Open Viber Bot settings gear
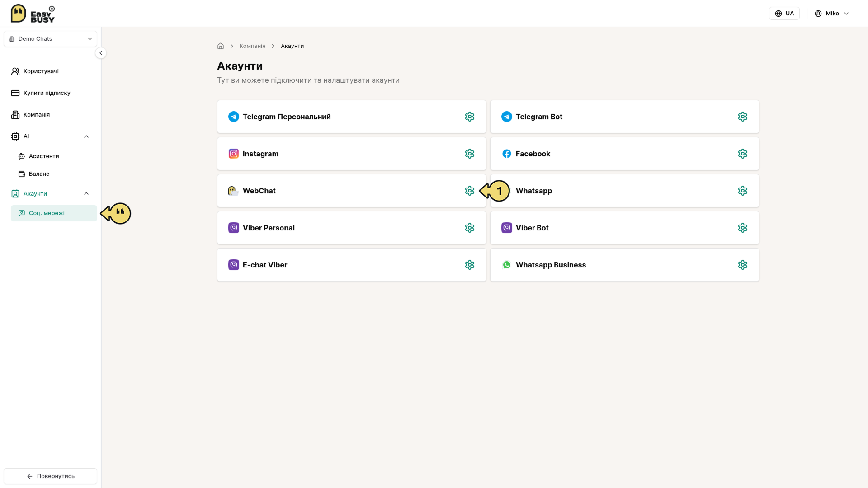 (743, 228)
